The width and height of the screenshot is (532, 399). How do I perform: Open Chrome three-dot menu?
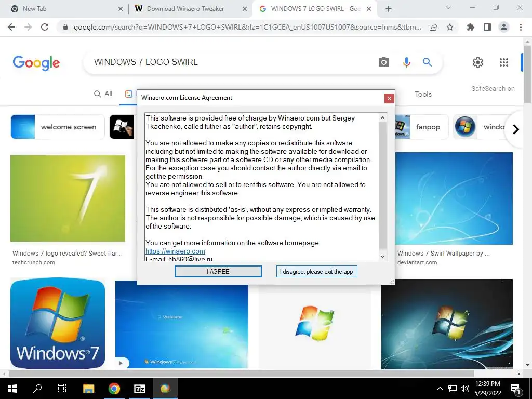521,27
